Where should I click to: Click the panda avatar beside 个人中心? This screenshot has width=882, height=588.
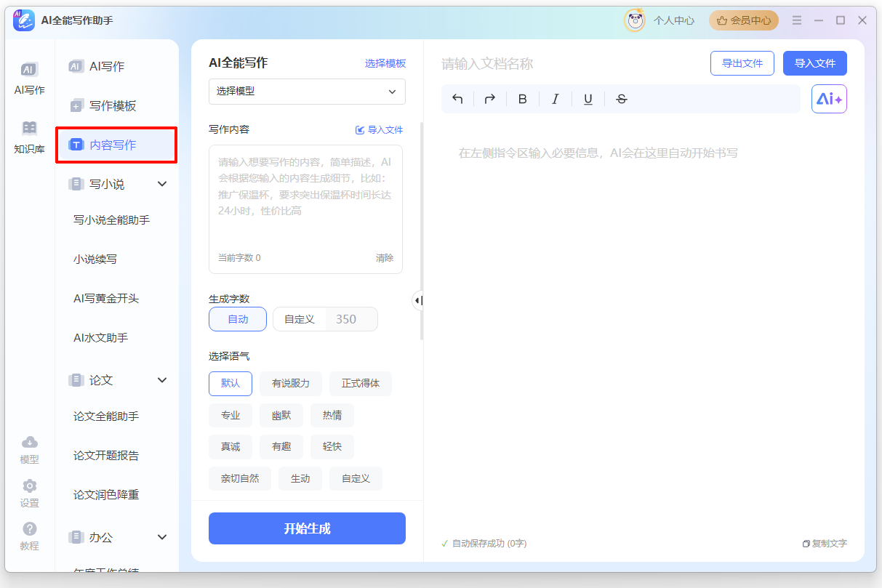click(x=633, y=20)
